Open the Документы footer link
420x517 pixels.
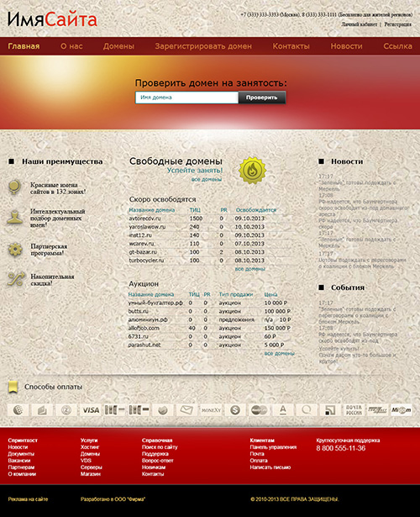point(21,454)
